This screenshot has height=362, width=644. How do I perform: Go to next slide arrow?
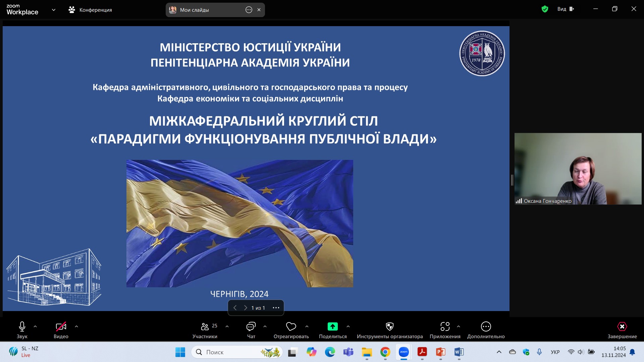246,308
